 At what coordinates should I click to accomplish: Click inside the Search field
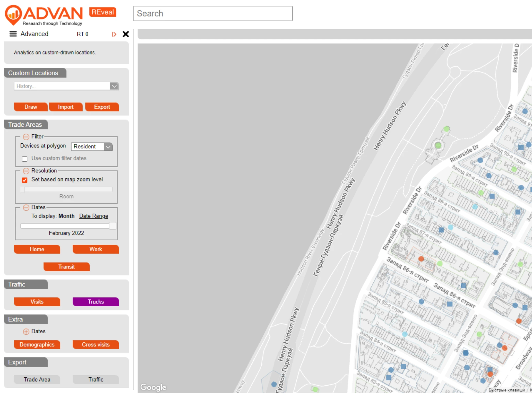pyautogui.click(x=213, y=13)
